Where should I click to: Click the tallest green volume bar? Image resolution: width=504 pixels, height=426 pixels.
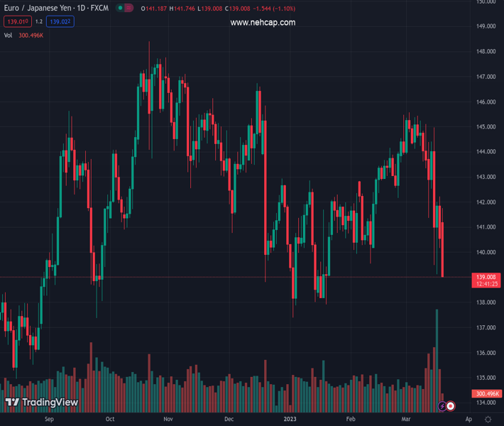[437, 355]
